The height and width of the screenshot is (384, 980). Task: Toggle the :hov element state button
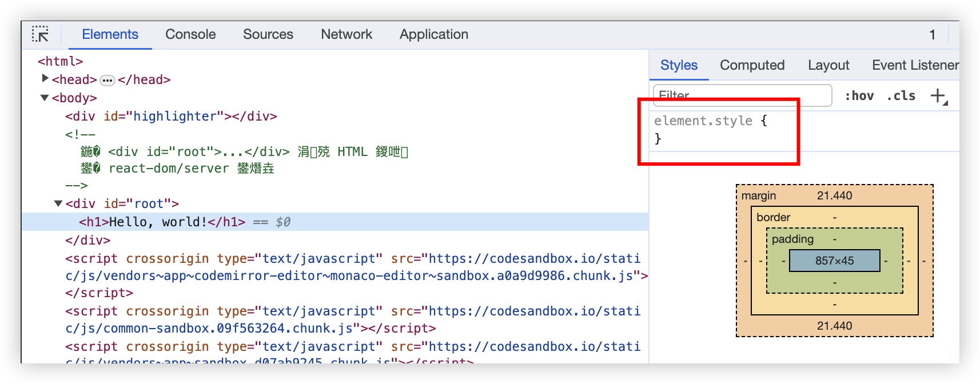click(859, 96)
